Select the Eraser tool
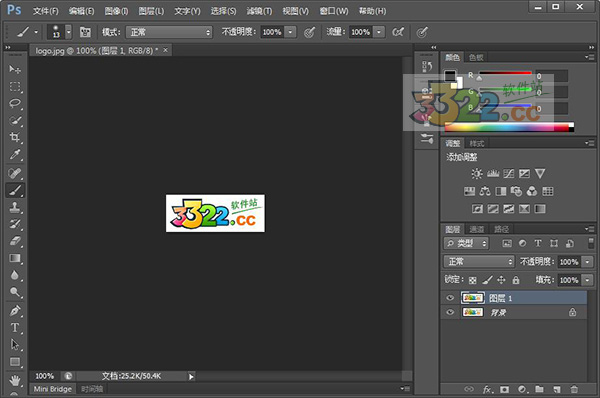600x398 pixels. pyautogui.click(x=15, y=241)
